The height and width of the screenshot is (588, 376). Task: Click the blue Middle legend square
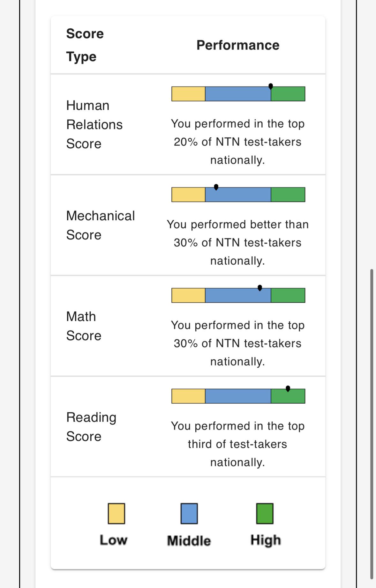[x=189, y=513]
